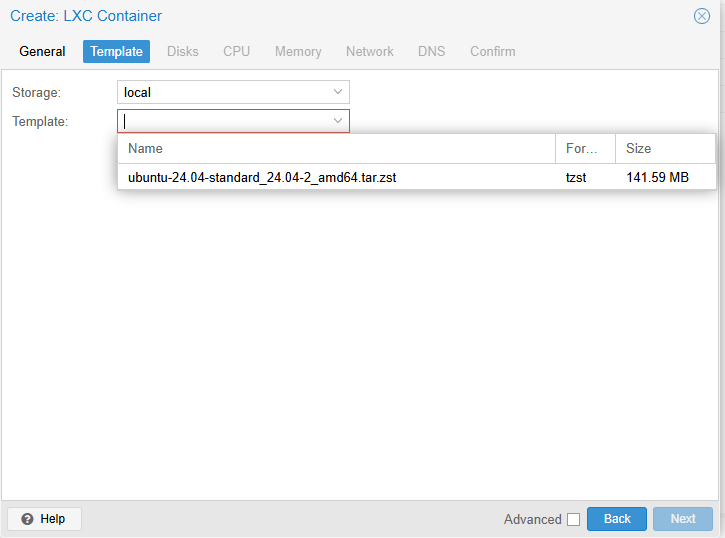The image size is (725, 538).
Task: Open the DNS tab
Action: tap(431, 51)
